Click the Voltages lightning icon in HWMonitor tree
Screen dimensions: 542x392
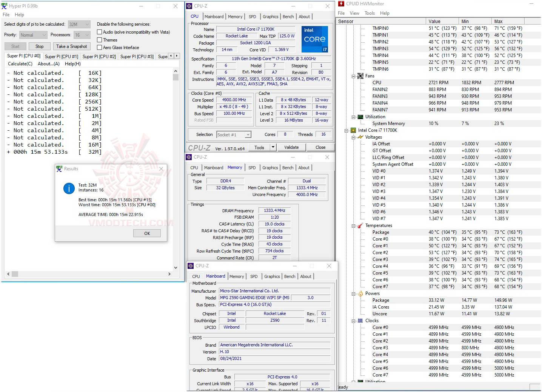(x=360, y=137)
